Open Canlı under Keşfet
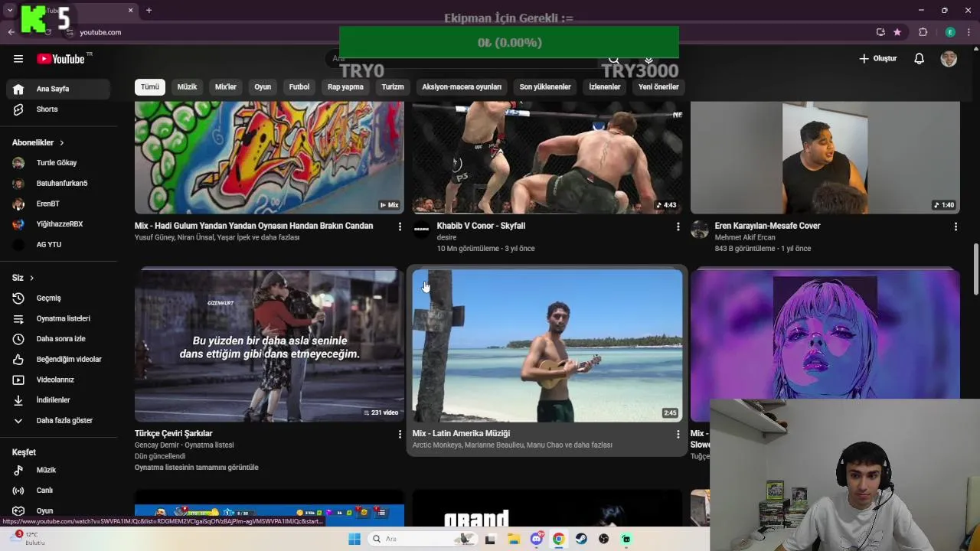980x551 pixels. [x=58, y=491]
